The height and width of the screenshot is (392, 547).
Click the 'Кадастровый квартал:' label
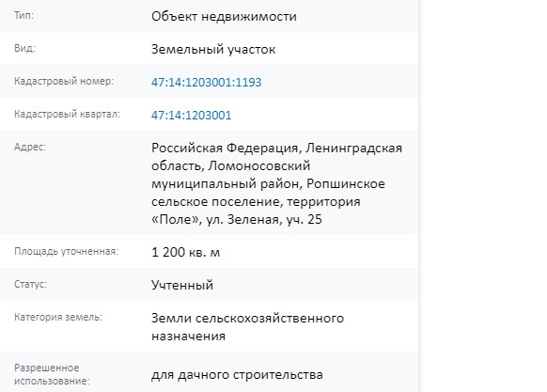click(67, 114)
